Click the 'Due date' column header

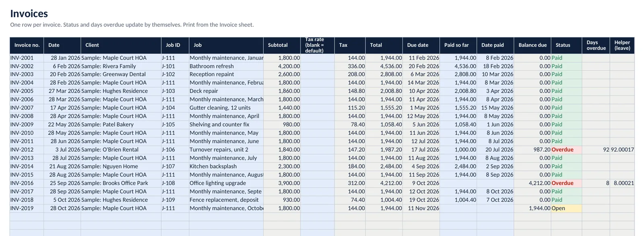[421, 45]
